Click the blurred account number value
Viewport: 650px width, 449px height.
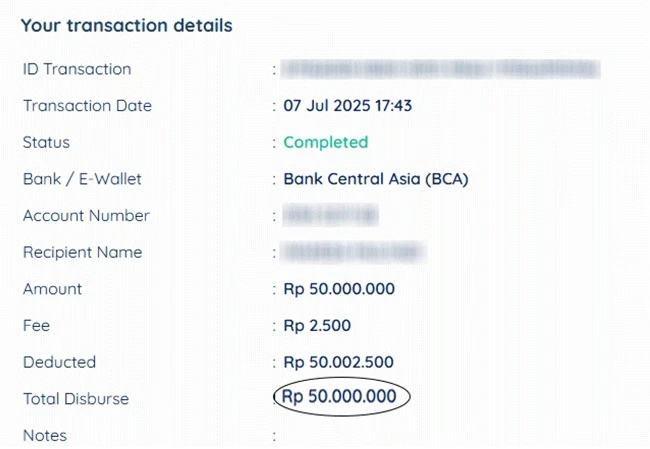[x=330, y=215]
